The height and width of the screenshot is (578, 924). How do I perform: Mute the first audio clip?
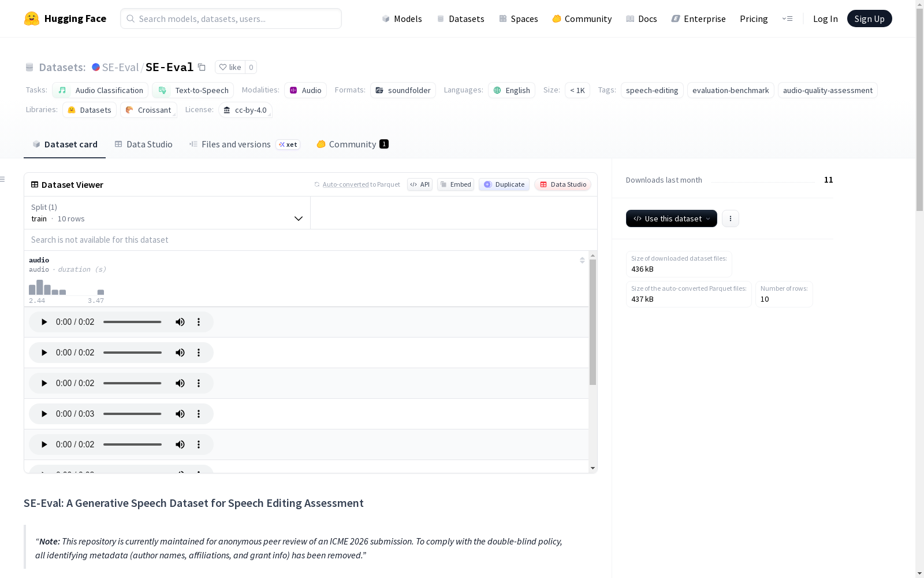coord(180,322)
